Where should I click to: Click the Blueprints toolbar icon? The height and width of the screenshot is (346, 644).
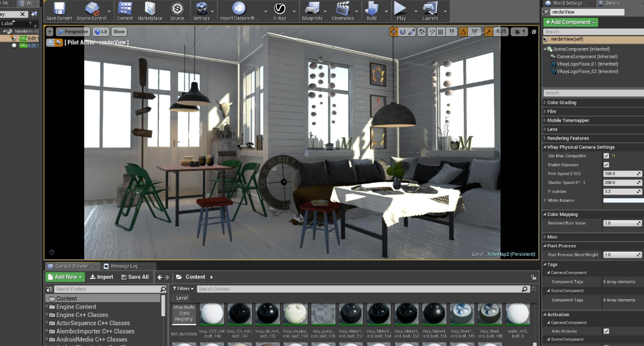click(x=311, y=9)
